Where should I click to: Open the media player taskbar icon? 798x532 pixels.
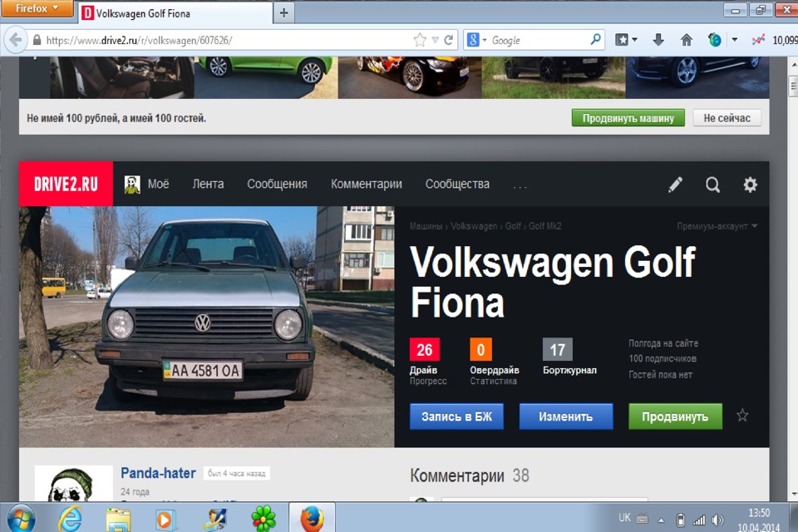(x=165, y=520)
